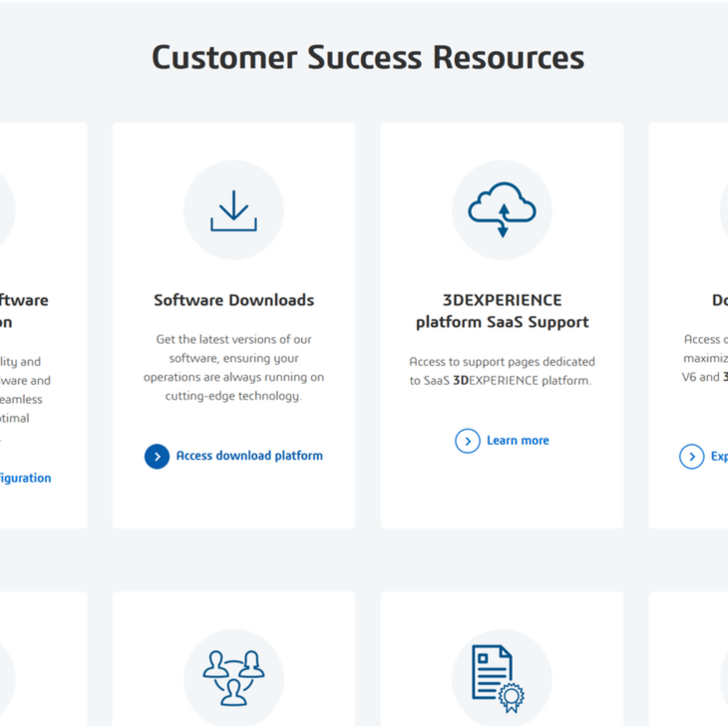Image resolution: width=728 pixels, height=728 pixels.
Task: Select the Software Downloads card title
Action: click(x=233, y=300)
